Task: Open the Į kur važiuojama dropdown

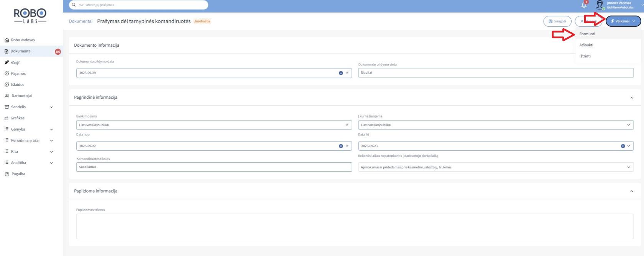Action: coord(496,125)
